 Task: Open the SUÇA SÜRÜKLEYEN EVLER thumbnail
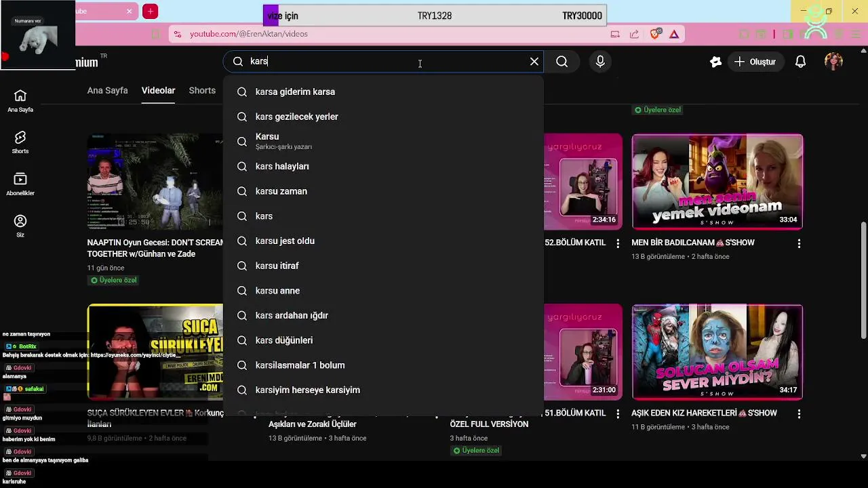click(x=155, y=352)
